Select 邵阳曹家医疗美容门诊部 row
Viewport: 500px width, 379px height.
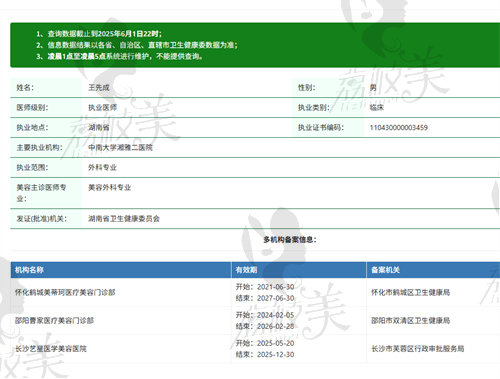click(255, 320)
